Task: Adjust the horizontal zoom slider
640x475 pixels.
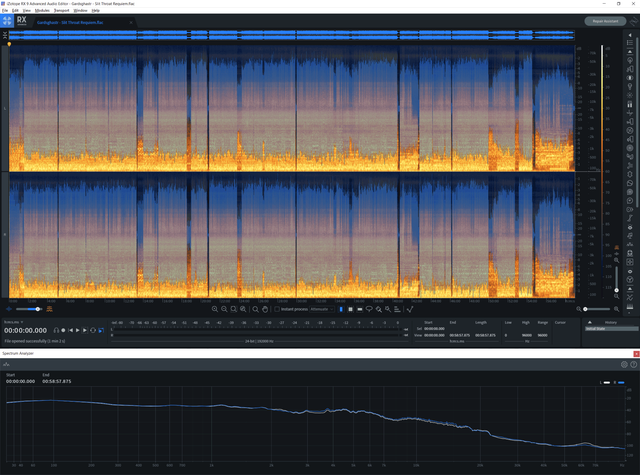Action: tap(597, 309)
